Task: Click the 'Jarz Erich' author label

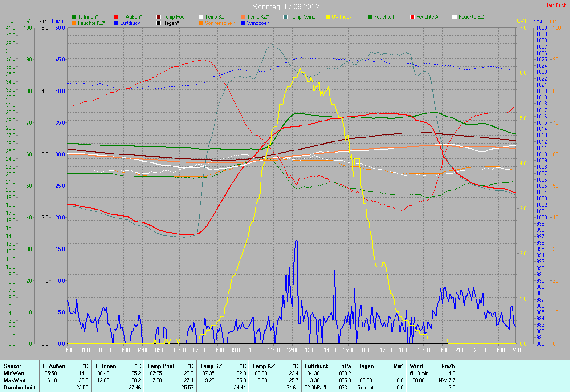Action: 557,5
